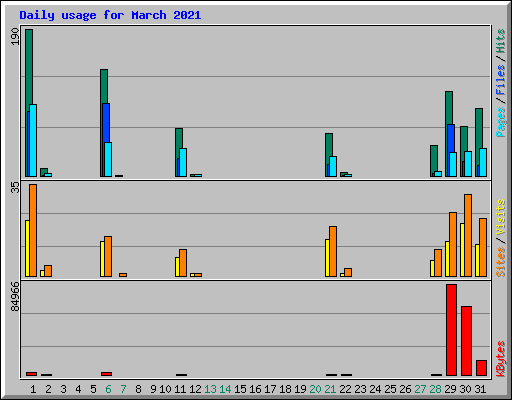512x400 pixels.
Task: Click day '14' on the x-axis
Action: click(x=225, y=389)
